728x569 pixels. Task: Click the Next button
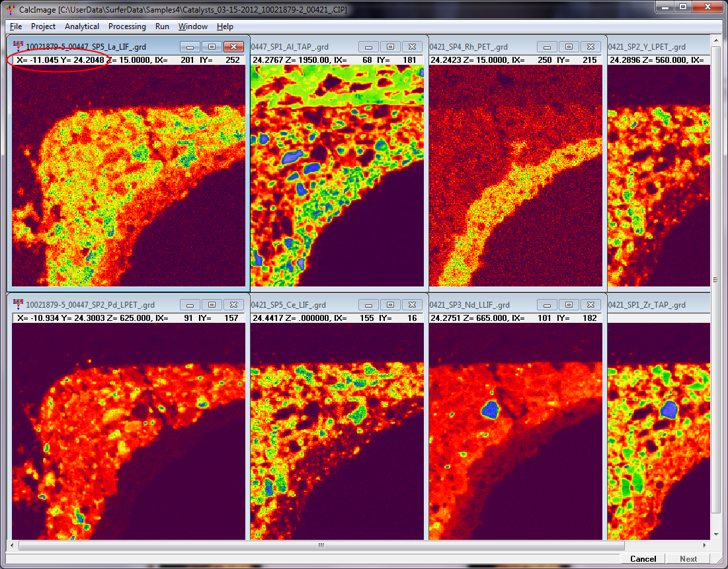point(688,559)
